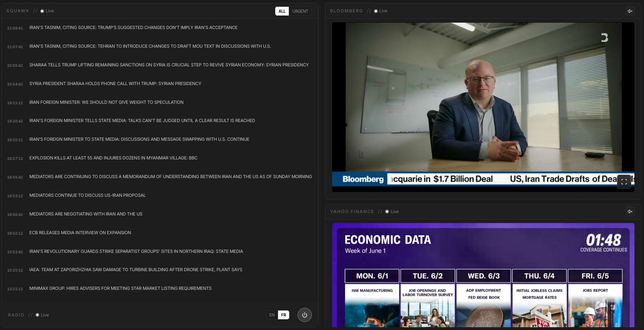Select the Myanmar village explosion headline
The image size is (644, 330).
113,158
